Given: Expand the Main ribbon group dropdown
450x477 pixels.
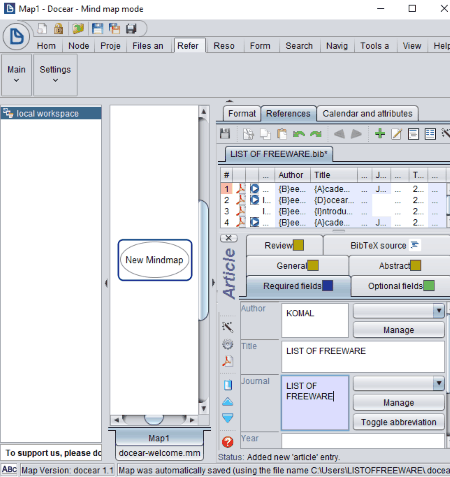Looking at the screenshot, I should 16,75.
